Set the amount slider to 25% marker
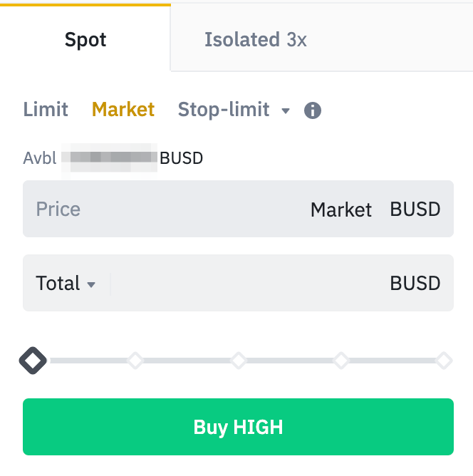The image size is (473, 476). [x=135, y=361]
